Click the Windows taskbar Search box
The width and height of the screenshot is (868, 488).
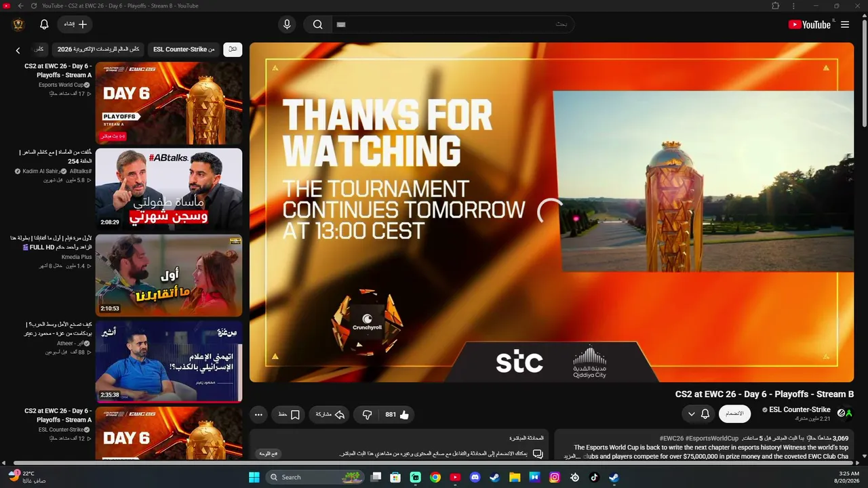pos(315,477)
